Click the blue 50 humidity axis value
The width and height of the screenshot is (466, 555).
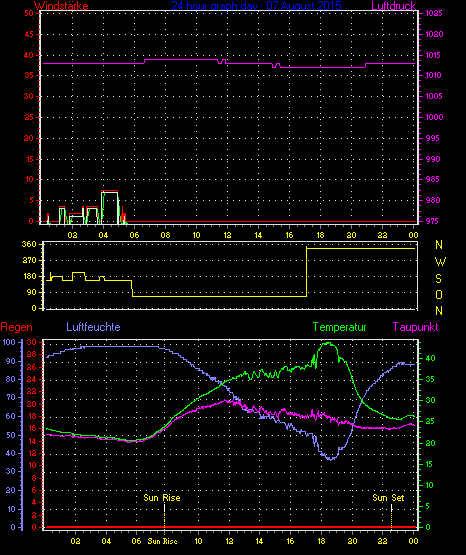tap(11, 435)
